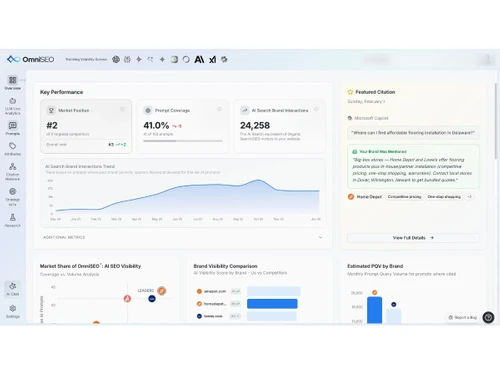The width and height of the screenshot is (500, 375).
Task: Click the 24,258 interactions value
Action: coord(255,125)
